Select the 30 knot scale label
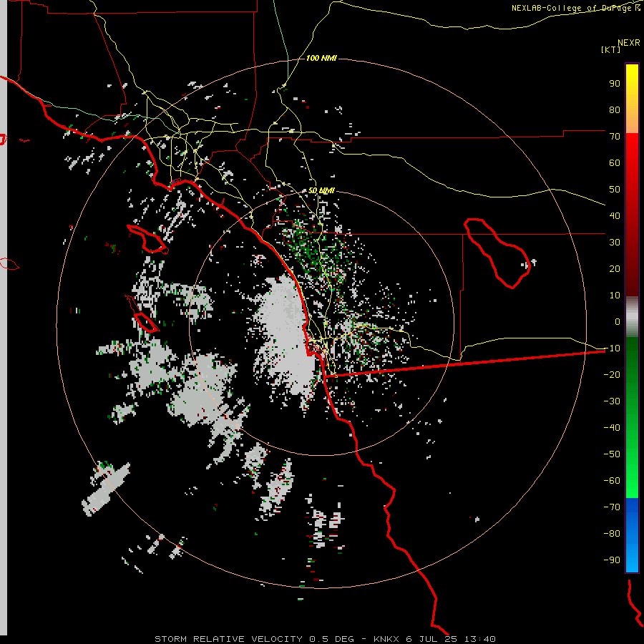Screen dimensions: 644x644 (x=615, y=243)
